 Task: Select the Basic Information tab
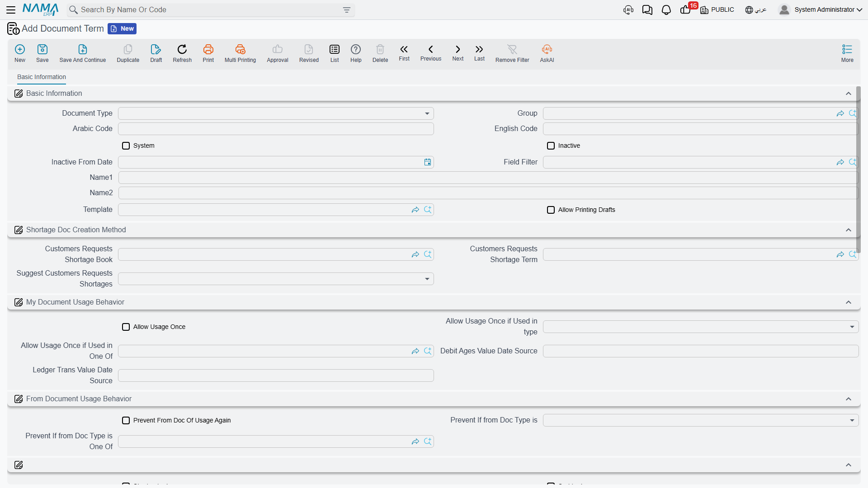[x=42, y=77]
